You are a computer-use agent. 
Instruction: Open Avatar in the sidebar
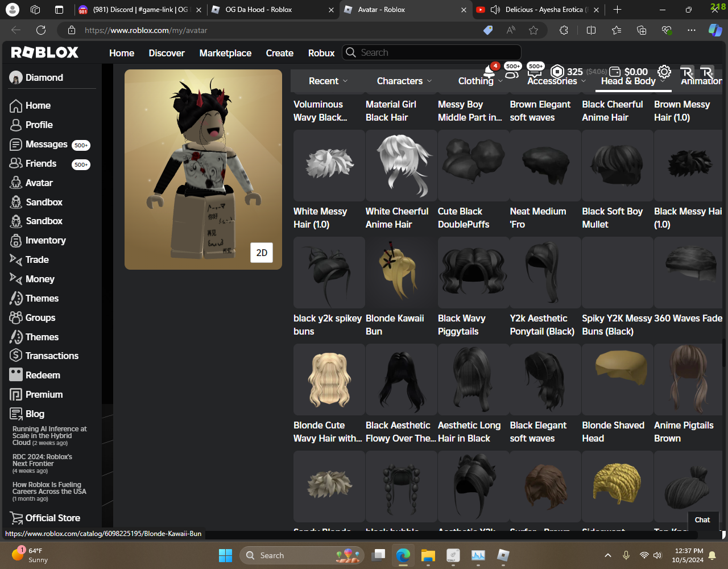(31, 183)
